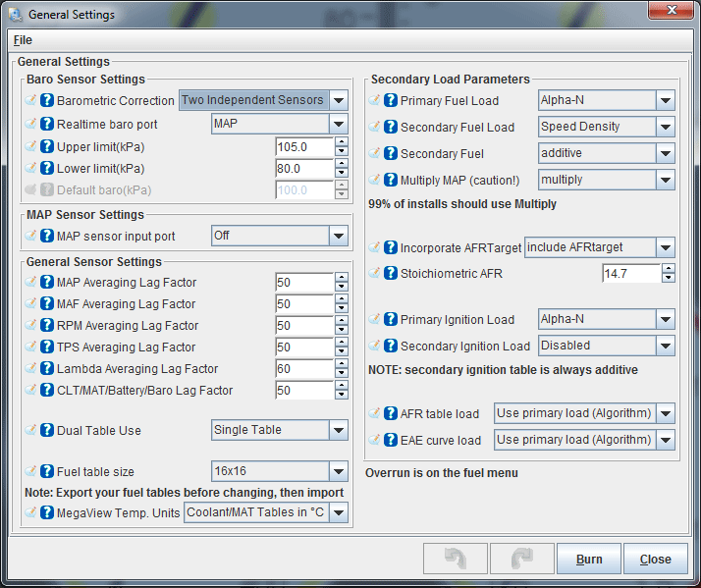The image size is (701, 588).
Task: Click the Close button
Action: (655, 560)
